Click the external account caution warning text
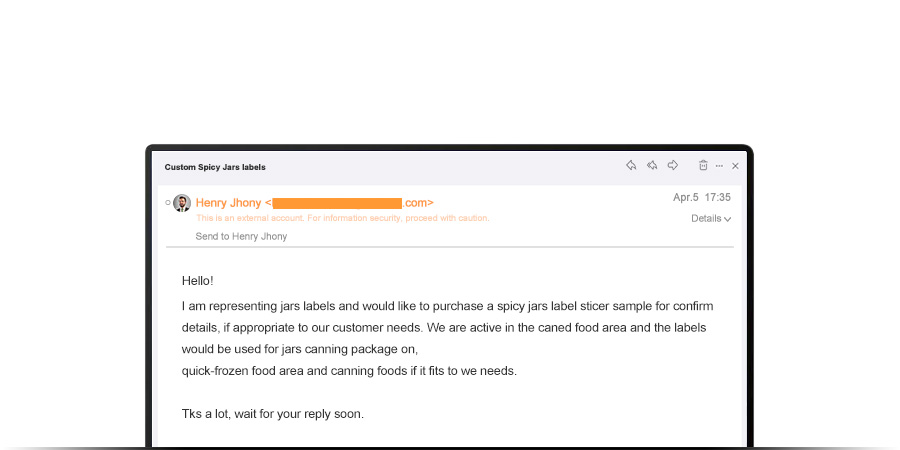 pos(342,218)
